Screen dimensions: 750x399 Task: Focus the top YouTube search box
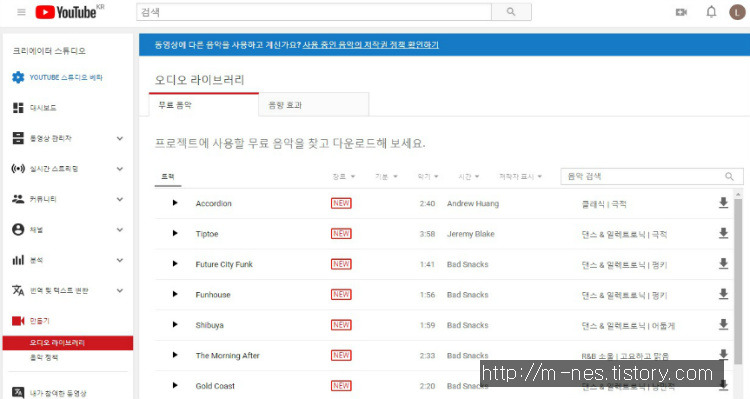tap(314, 12)
